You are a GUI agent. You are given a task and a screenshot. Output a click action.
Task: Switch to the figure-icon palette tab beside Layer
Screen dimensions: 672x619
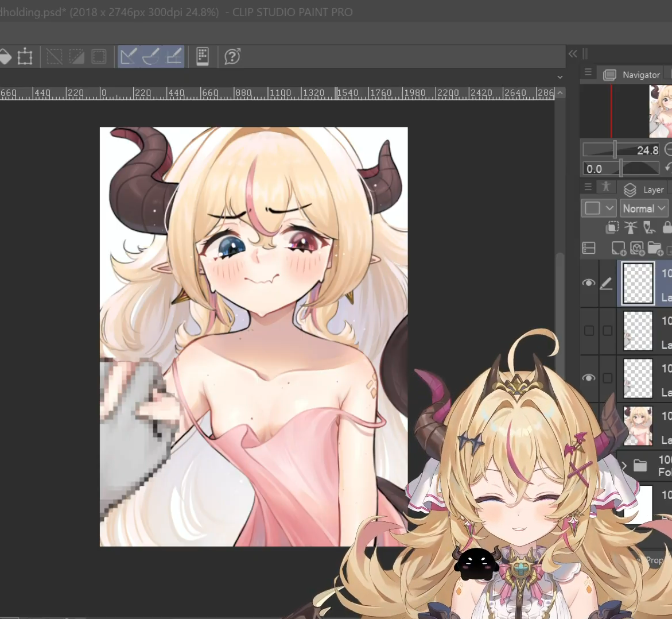pos(605,186)
